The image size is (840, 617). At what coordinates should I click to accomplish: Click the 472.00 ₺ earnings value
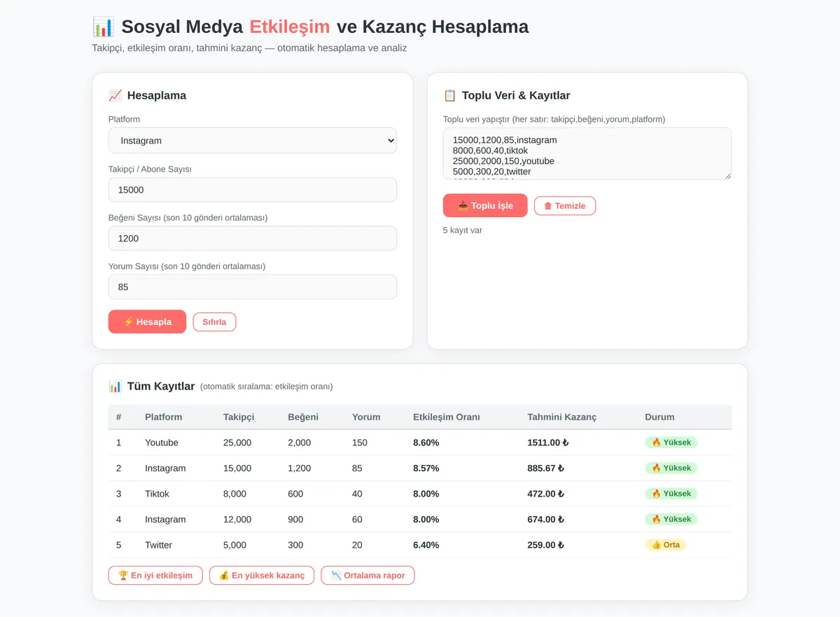546,494
